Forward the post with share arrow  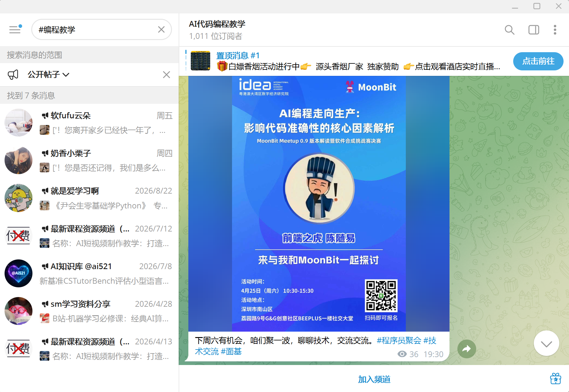(x=466, y=349)
